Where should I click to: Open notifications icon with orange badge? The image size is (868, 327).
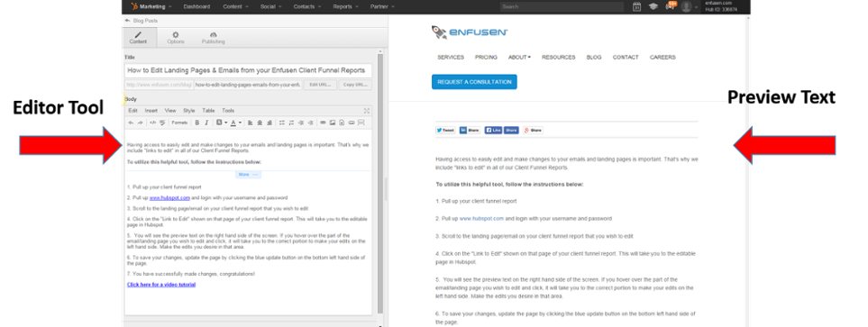pyautogui.click(x=671, y=6)
